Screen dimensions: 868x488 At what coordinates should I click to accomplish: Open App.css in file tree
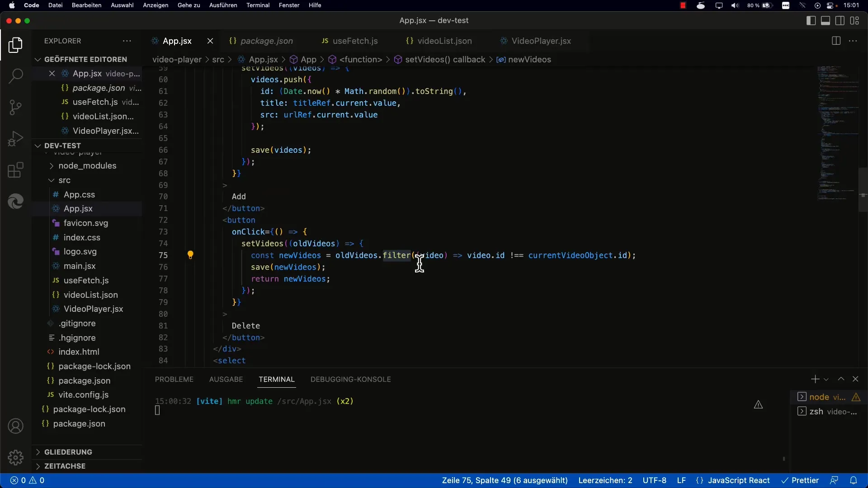79,195
